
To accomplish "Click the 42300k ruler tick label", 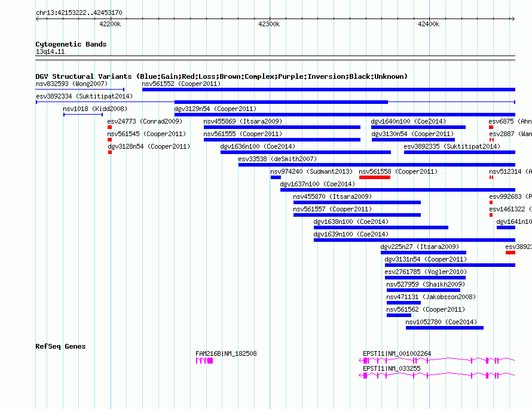I will (x=269, y=24).
